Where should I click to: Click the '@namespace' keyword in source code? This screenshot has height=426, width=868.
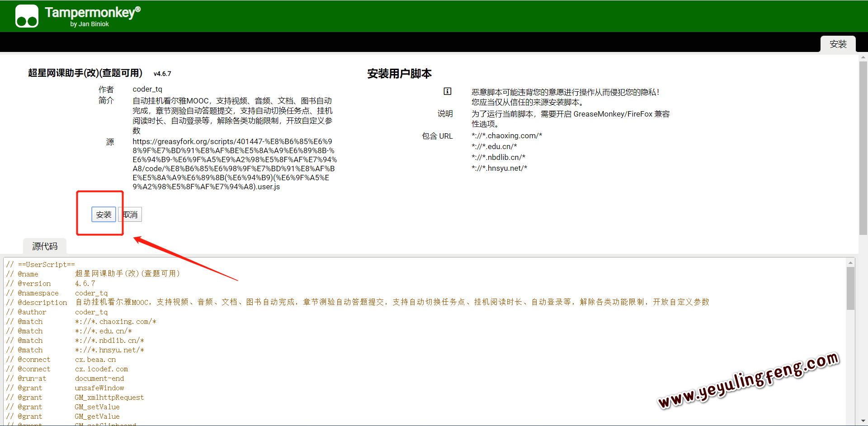point(38,293)
